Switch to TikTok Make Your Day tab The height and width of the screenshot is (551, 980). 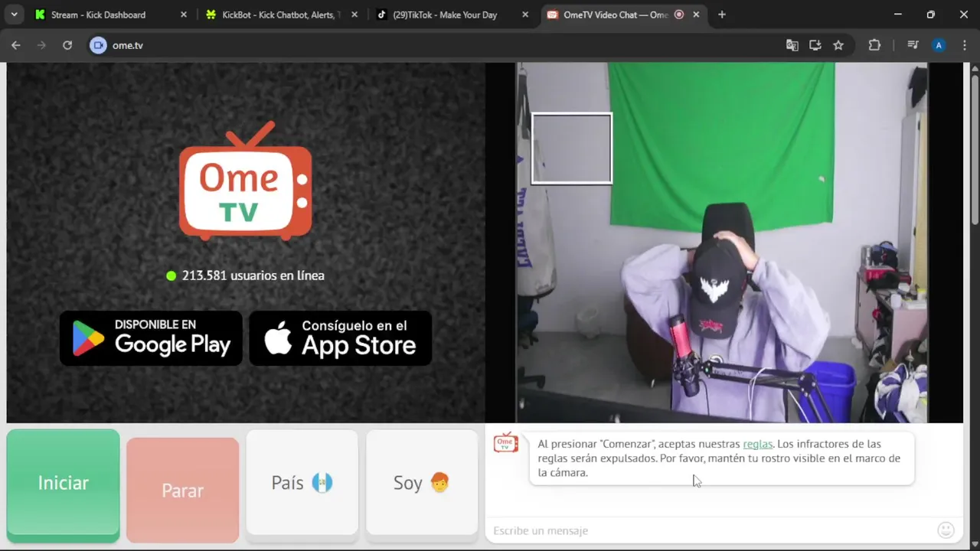(x=452, y=15)
